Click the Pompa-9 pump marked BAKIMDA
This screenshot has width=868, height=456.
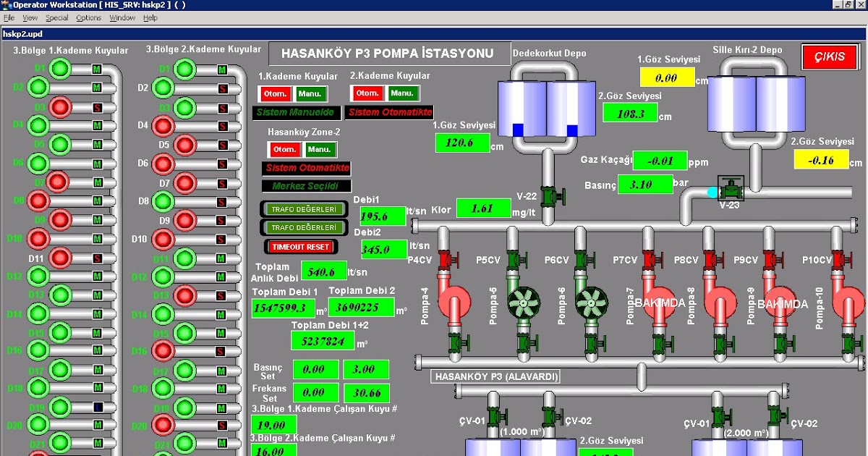[x=782, y=302]
